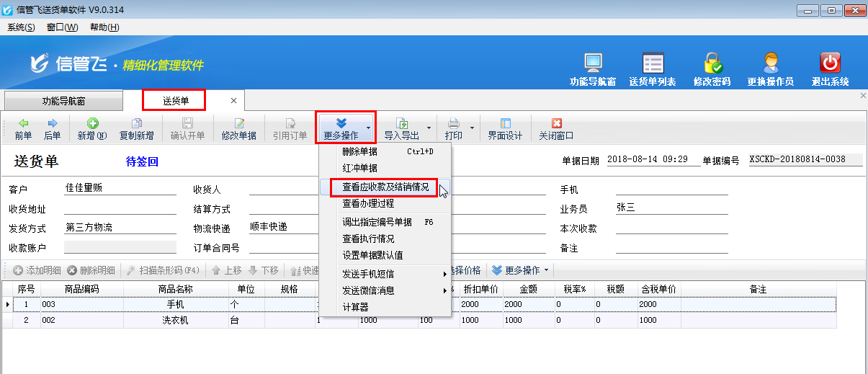Select 查看应收款及结销情况 menu entry
The height and width of the screenshot is (374, 868).
point(385,187)
